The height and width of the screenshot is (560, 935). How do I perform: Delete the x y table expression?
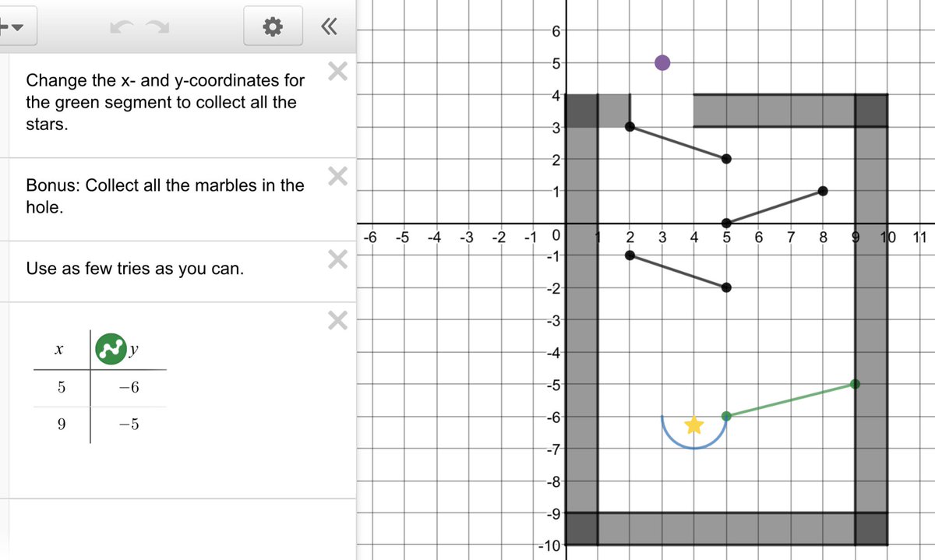pyautogui.click(x=337, y=319)
